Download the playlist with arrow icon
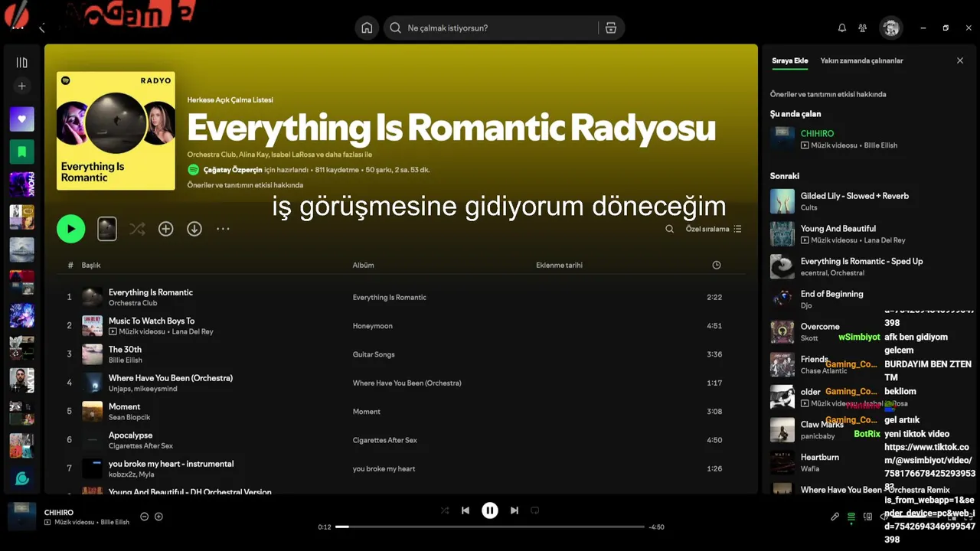This screenshot has width=980, height=551. coord(194,229)
